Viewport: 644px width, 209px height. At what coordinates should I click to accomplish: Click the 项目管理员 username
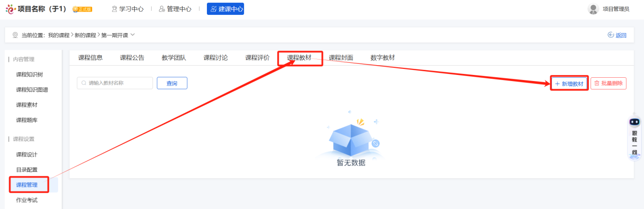click(616, 9)
